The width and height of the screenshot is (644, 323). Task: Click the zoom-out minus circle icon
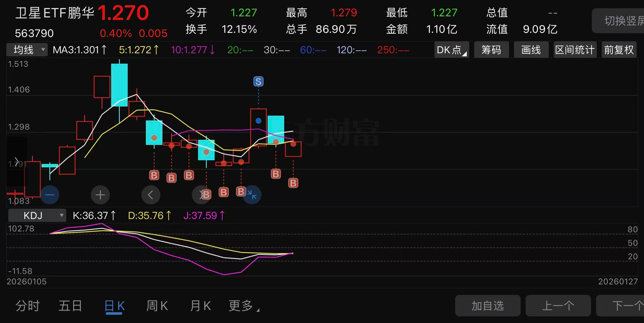(50, 195)
